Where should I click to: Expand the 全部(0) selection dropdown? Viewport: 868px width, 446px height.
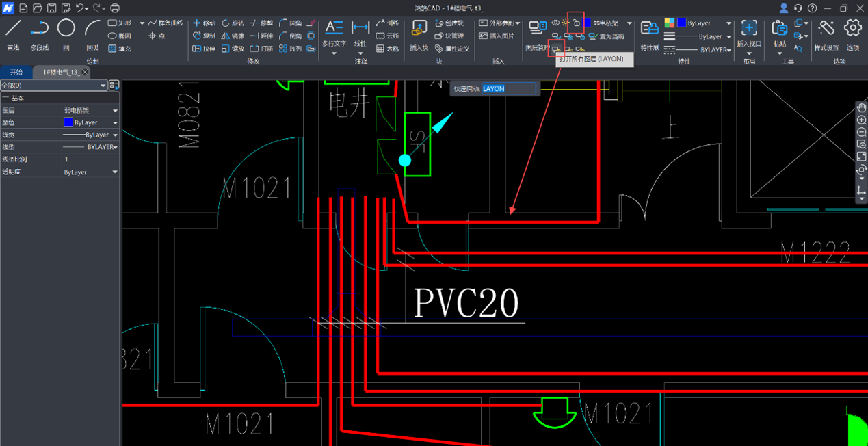pos(103,86)
